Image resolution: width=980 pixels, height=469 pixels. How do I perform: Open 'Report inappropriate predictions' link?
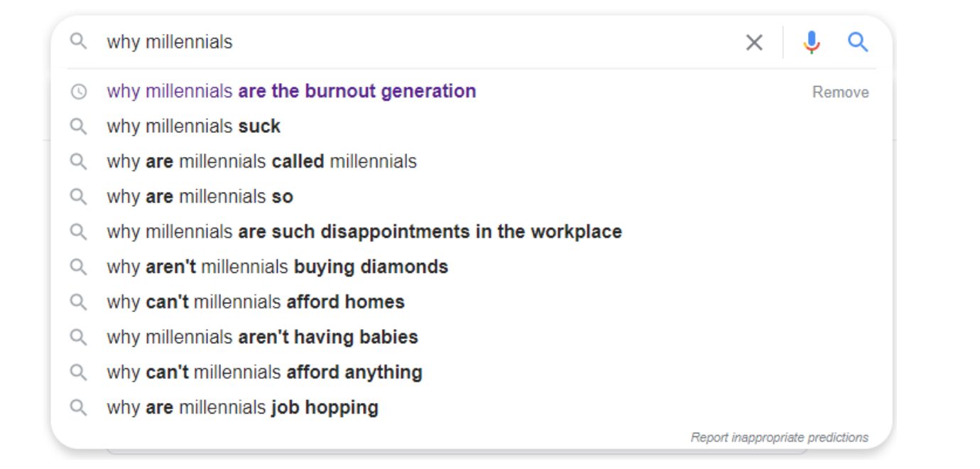(x=780, y=437)
